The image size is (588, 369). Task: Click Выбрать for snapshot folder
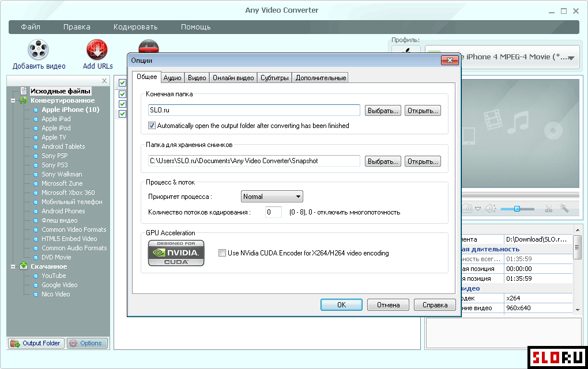383,161
